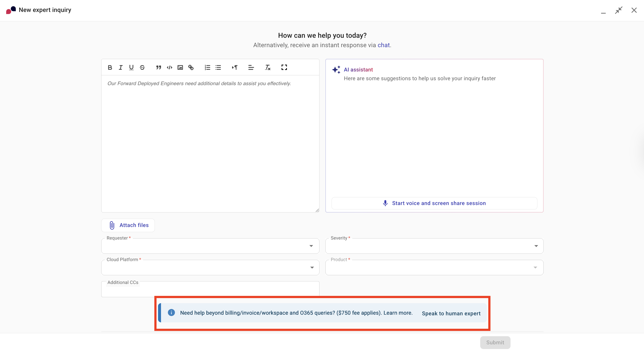
Task: Click into the Additional CCs field
Action: coord(210,290)
